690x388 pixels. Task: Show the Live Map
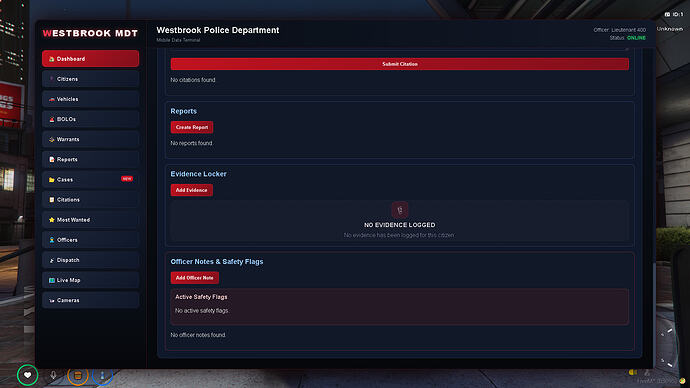pos(90,280)
